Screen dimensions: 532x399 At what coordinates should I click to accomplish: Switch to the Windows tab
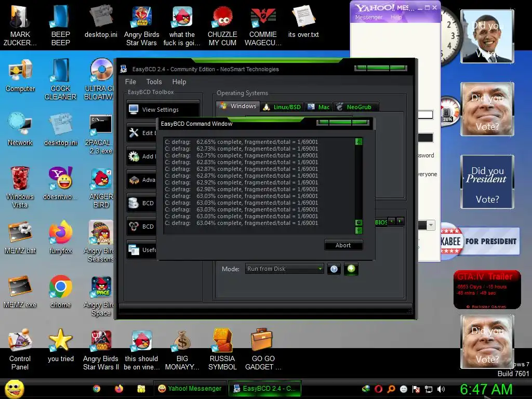click(x=238, y=106)
